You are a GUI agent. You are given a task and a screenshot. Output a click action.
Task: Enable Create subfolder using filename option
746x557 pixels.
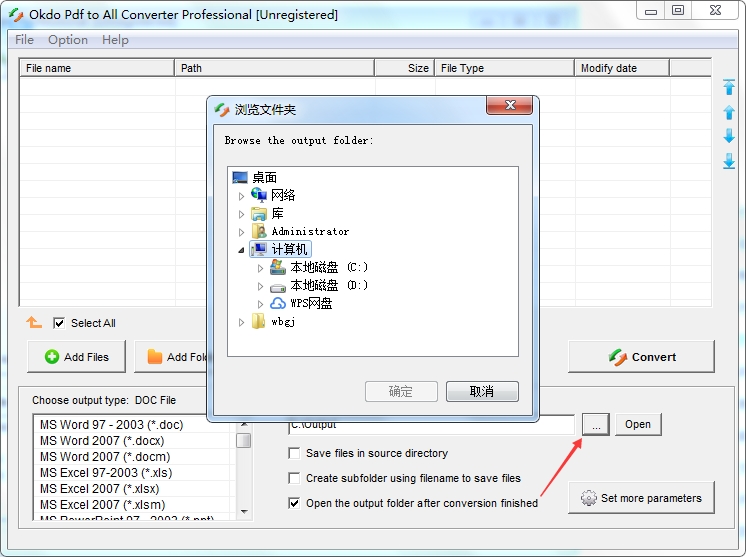coord(294,478)
